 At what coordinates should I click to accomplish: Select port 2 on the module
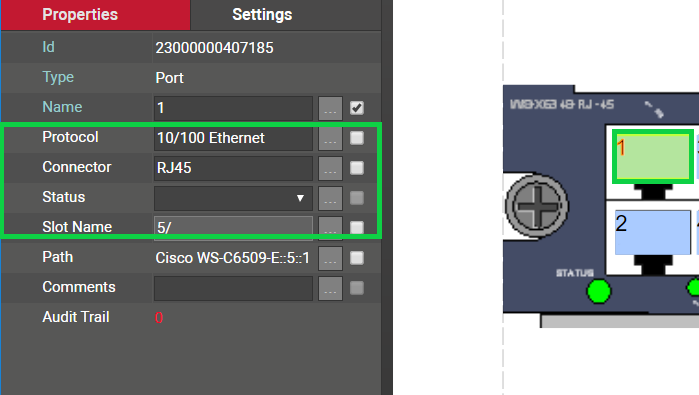653,232
